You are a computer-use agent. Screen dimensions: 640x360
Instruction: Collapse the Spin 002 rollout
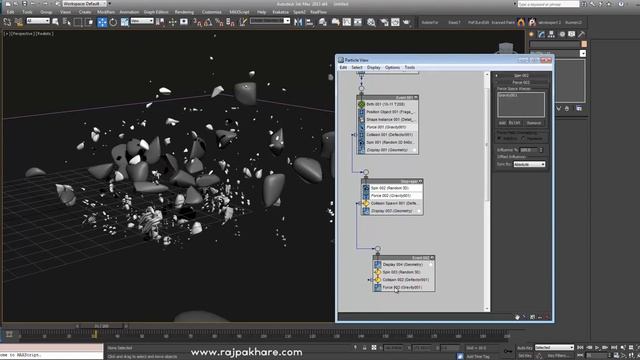[x=521, y=76]
